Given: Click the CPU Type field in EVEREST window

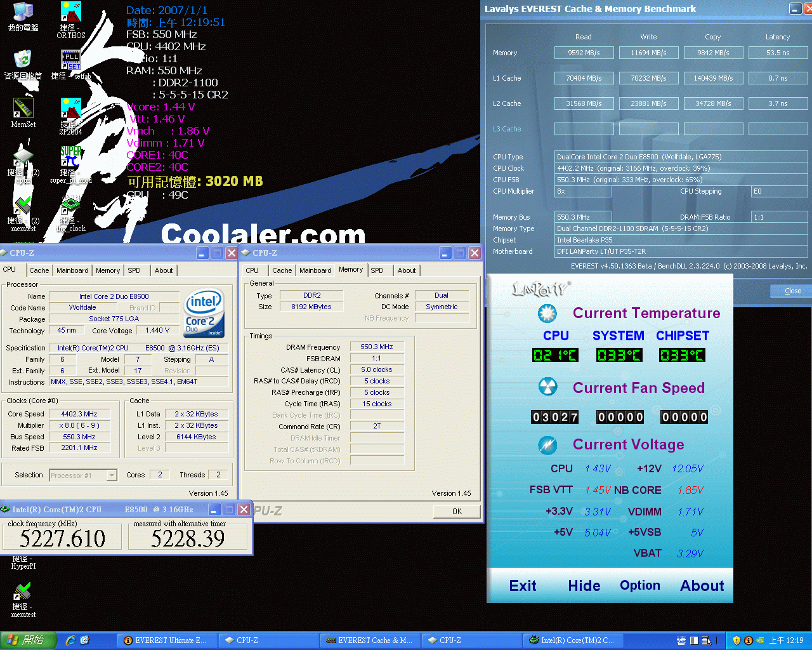Looking at the screenshot, I should pyautogui.click(x=681, y=157).
